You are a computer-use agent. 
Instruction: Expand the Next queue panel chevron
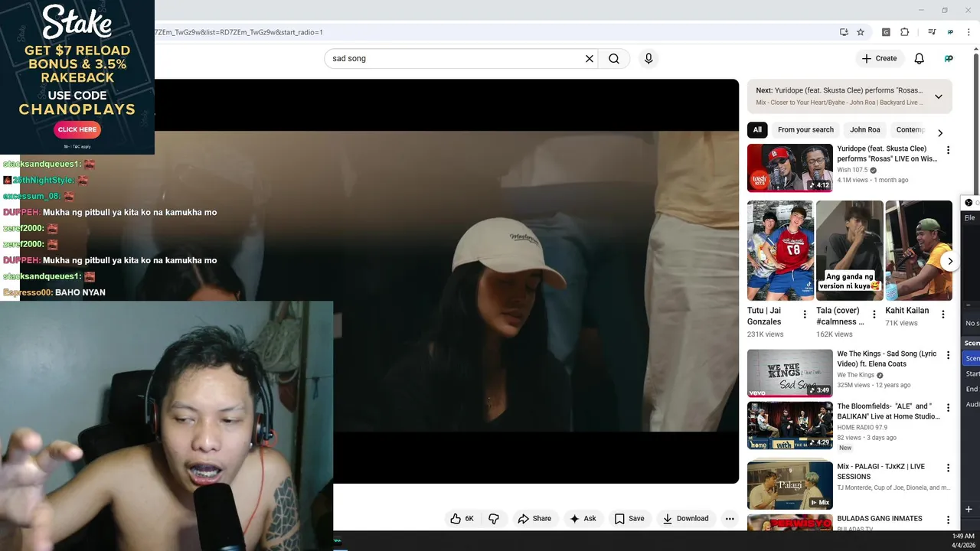coord(939,96)
